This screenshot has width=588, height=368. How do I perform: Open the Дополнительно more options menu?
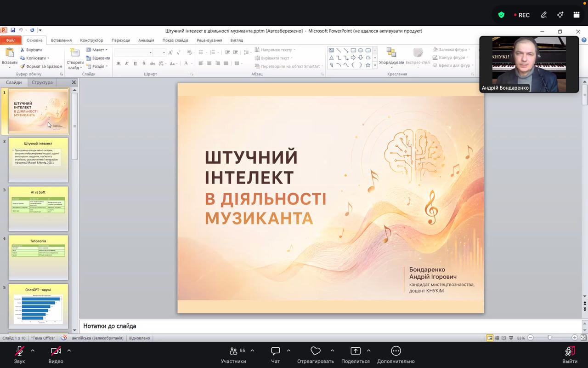[396, 351]
